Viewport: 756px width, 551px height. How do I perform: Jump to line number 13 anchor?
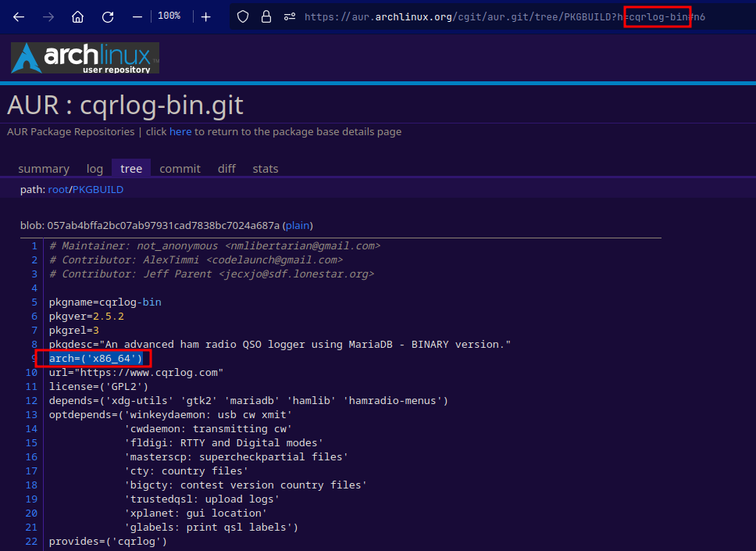tap(31, 415)
